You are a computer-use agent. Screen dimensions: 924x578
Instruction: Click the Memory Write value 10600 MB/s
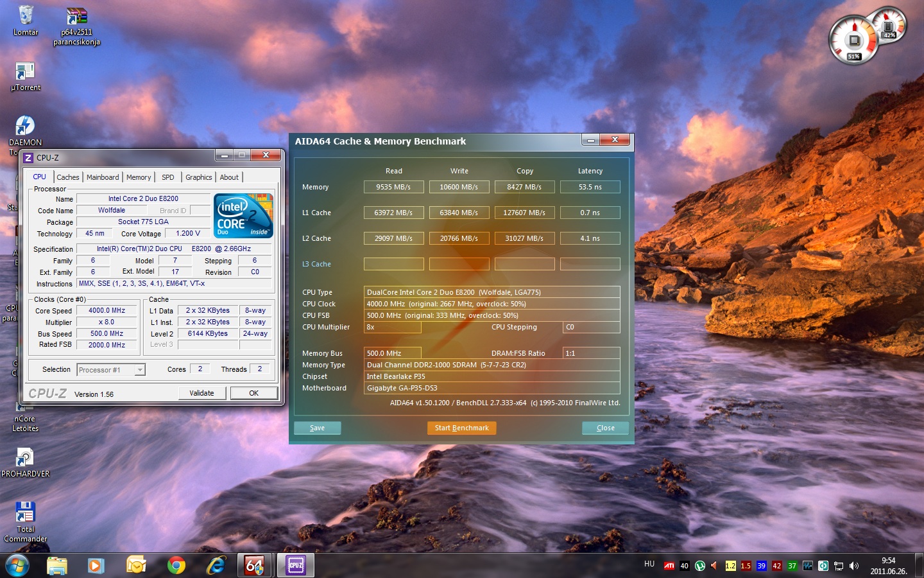(x=459, y=187)
